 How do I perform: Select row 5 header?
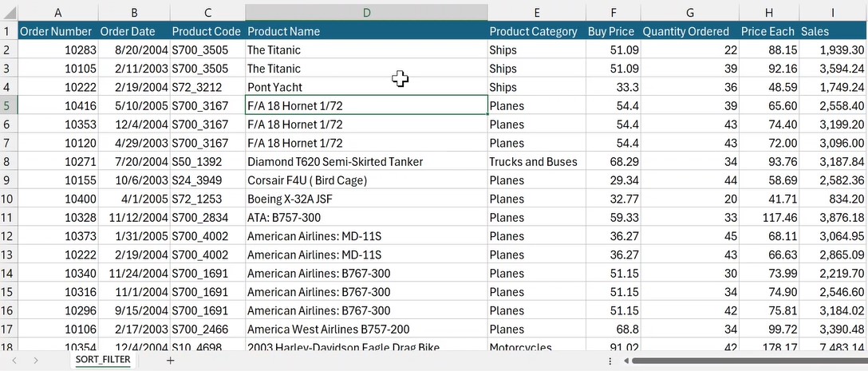[x=8, y=105]
